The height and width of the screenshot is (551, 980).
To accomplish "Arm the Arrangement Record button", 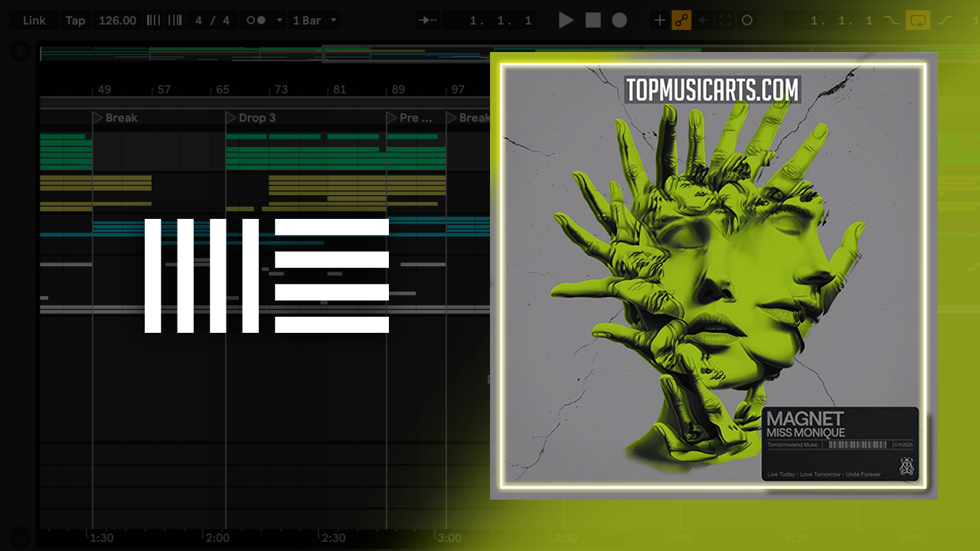I will point(619,21).
